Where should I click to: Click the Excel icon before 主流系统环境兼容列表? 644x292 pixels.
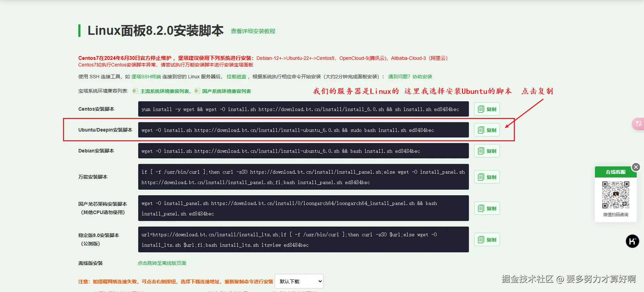click(x=135, y=91)
